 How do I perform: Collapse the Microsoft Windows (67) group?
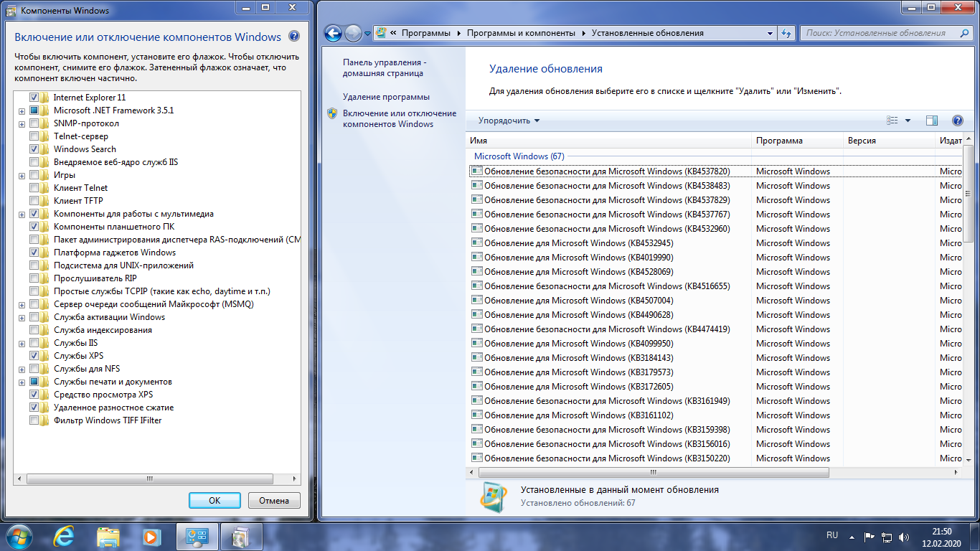click(519, 156)
